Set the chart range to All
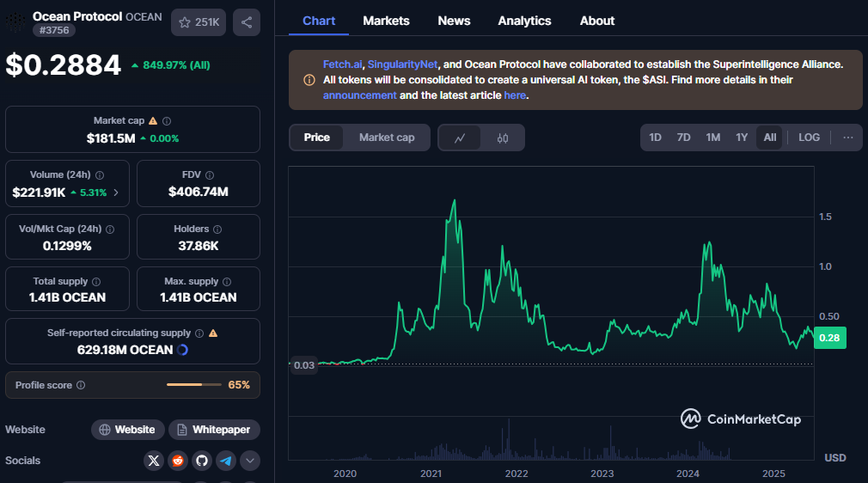 [769, 138]
